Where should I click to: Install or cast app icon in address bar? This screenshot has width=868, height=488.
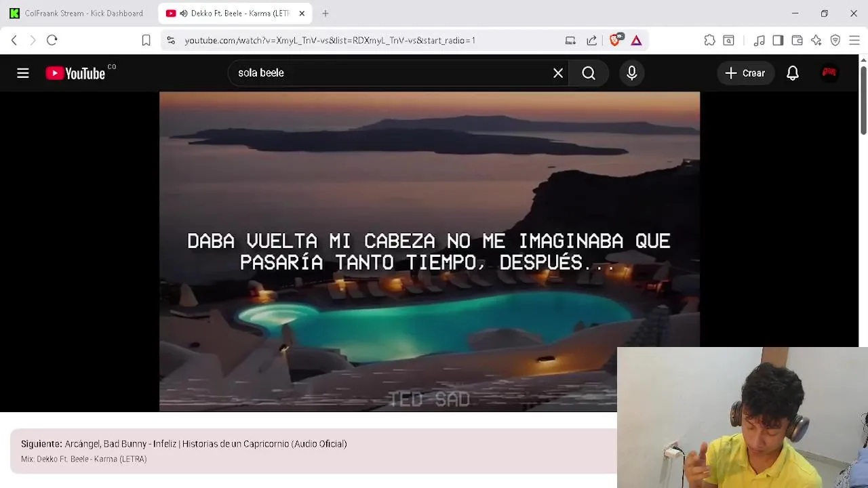(570, 41)
